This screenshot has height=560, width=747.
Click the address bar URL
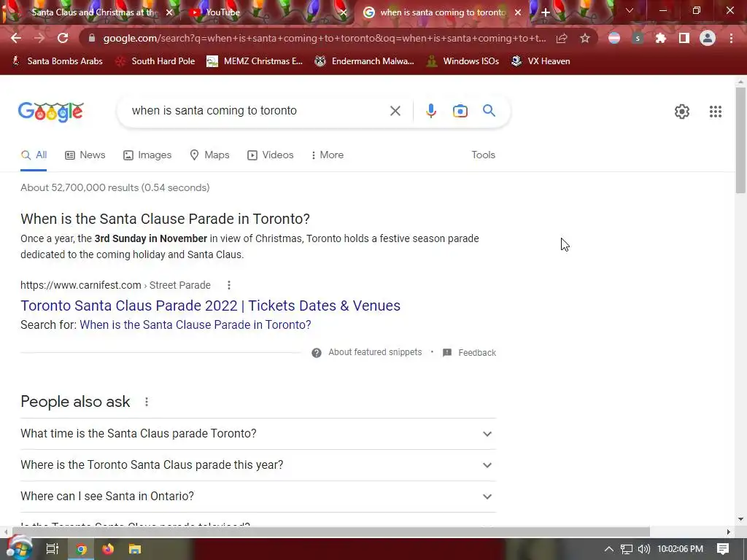coord(324,38)
